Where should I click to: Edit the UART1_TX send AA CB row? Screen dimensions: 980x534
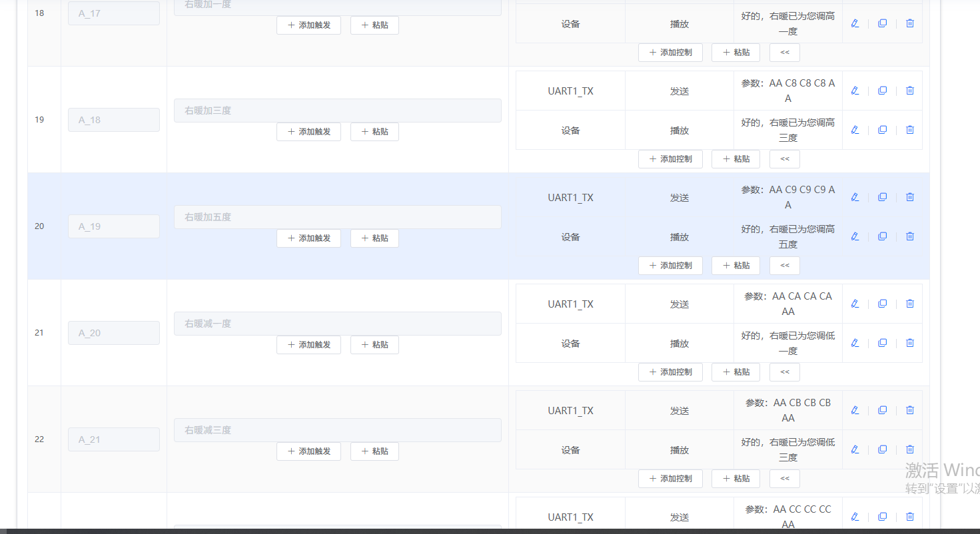point(855,410)
